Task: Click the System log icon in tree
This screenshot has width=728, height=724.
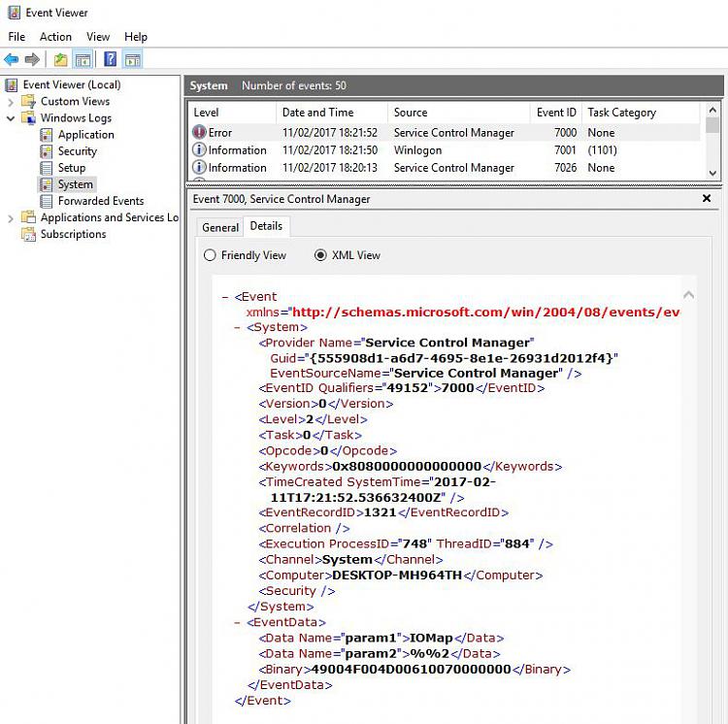Action: click(46, 184)
